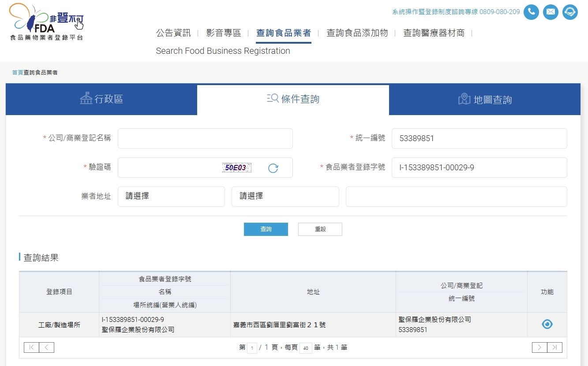Switch to the 行政區 tab

101,99
